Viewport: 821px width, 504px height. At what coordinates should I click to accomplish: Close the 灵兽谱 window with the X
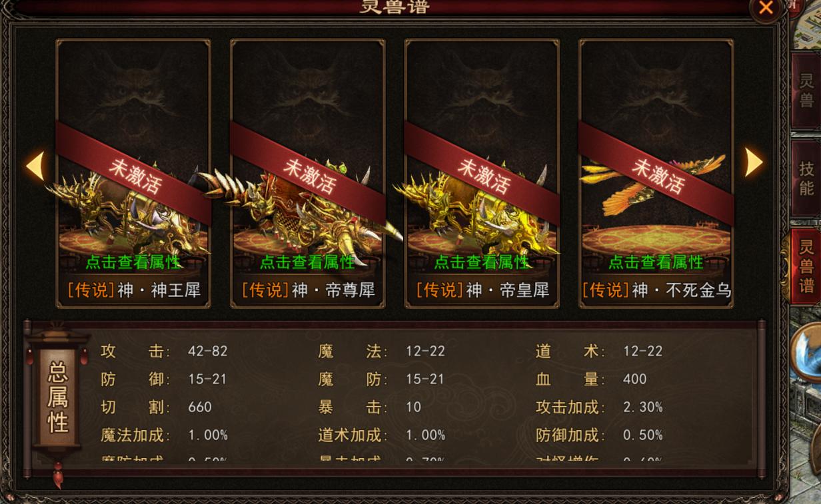766,8
